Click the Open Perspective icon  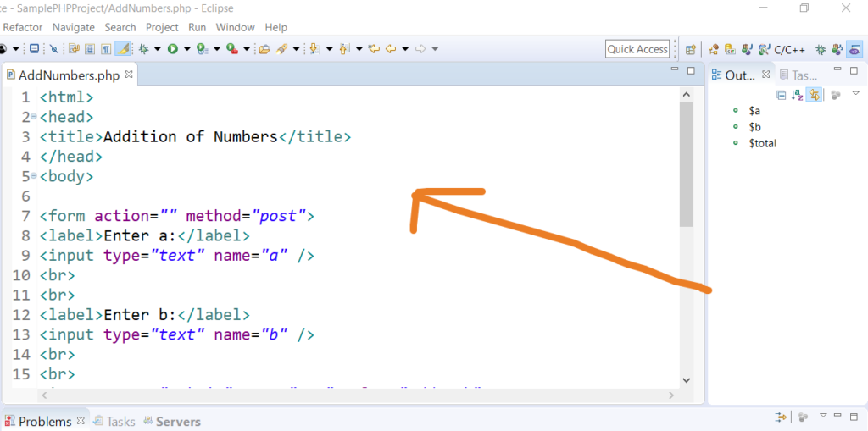[691, 49]
